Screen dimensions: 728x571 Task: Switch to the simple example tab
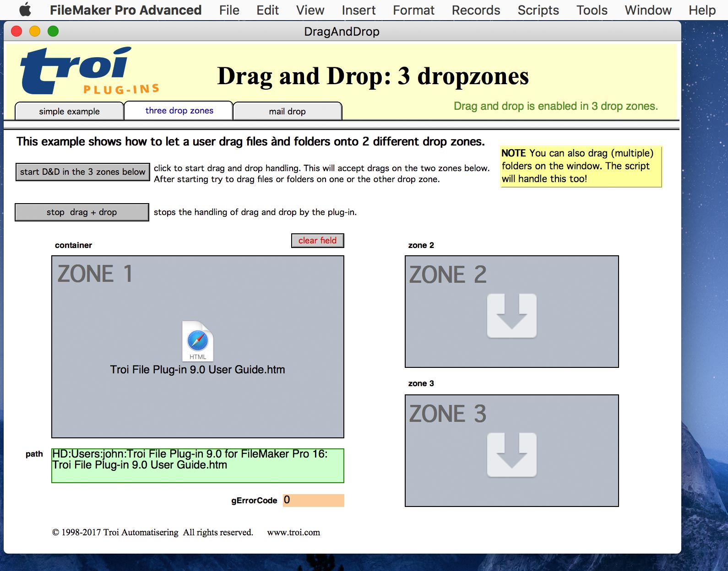point(69,111)
